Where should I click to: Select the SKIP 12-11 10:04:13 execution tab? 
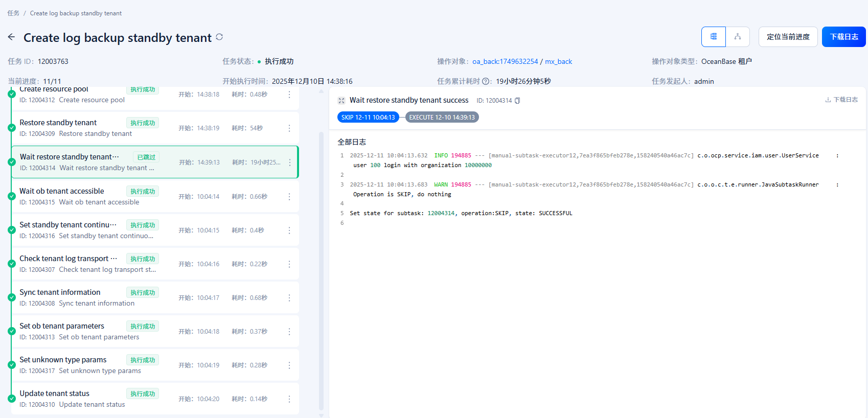[368, 118]
